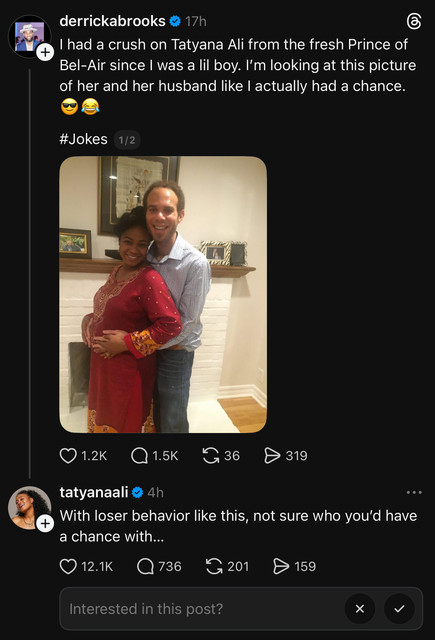Open comments on derrickabrooks' post
This screenshot has width=435, height=640.
pos(140,456)
